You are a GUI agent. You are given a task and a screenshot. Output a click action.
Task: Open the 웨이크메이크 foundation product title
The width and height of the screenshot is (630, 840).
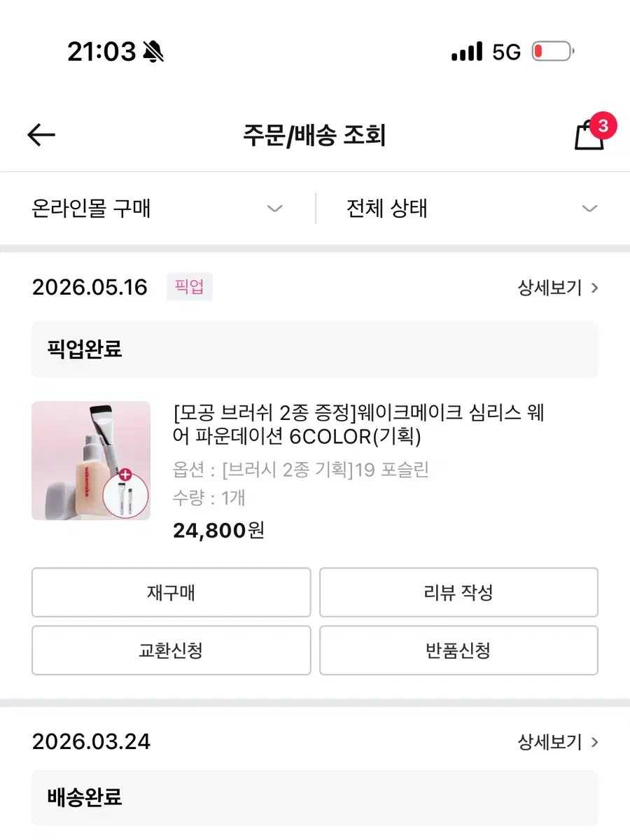click(358, 424)
